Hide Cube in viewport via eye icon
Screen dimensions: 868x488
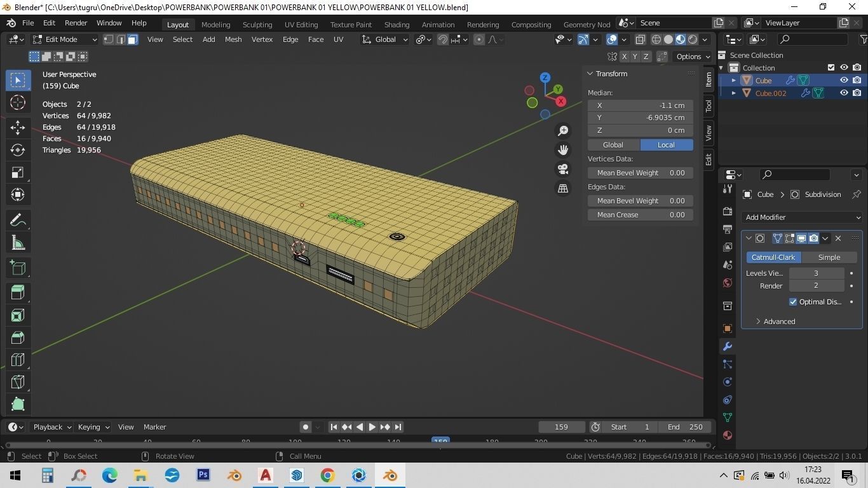pyautogui.click(x=844, y=81)
